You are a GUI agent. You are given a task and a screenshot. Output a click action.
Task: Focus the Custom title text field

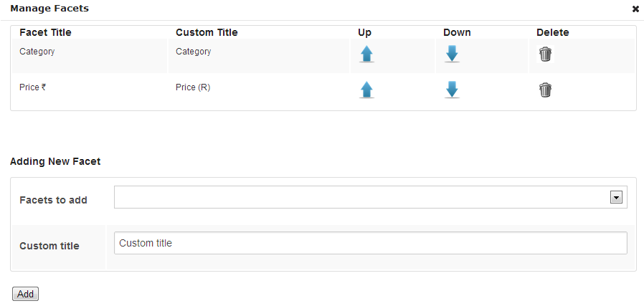(371, 243)
